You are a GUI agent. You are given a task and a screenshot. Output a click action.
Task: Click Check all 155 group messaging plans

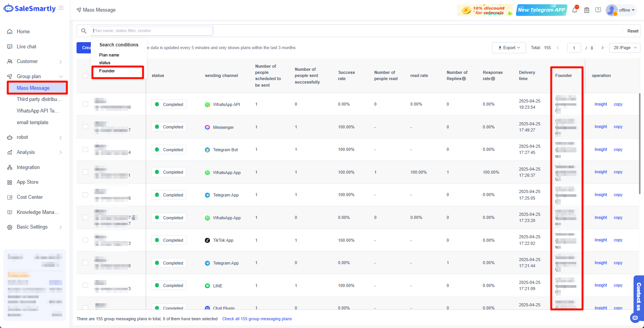257,319
